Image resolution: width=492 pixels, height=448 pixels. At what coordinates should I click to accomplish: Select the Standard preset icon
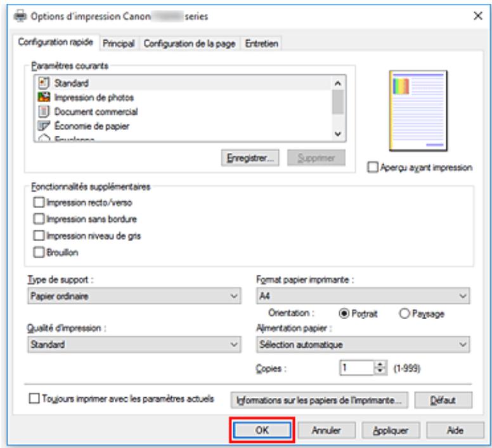pyautogui.click(x=44, y=83)
